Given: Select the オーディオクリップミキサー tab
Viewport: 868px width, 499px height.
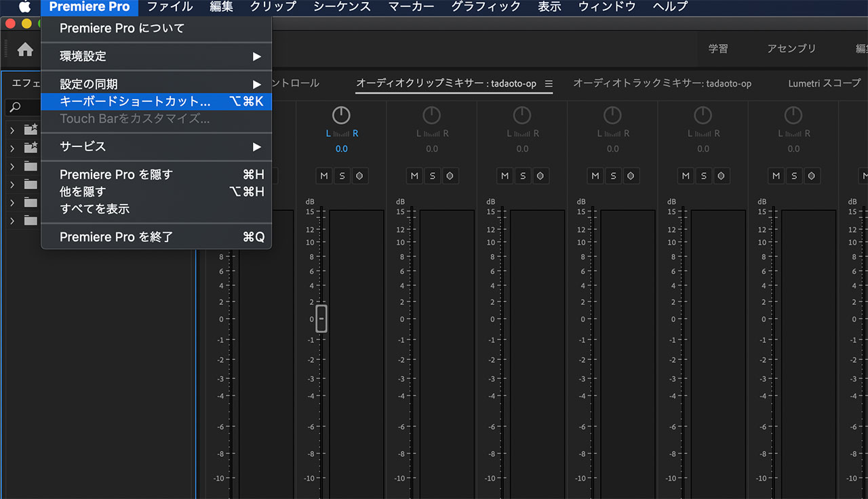Looking at the screenshot, I should (x=446, y=83).
